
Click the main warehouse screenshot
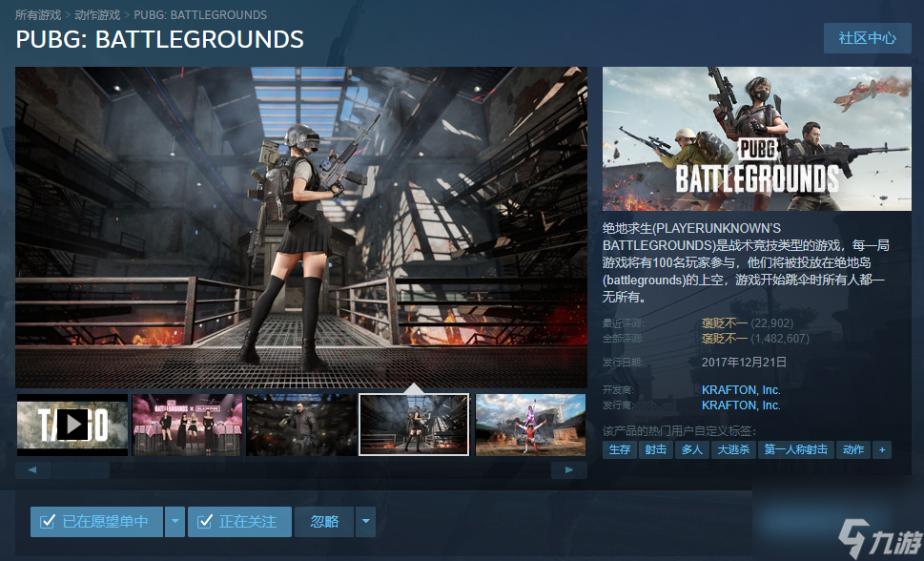[301, 227]
